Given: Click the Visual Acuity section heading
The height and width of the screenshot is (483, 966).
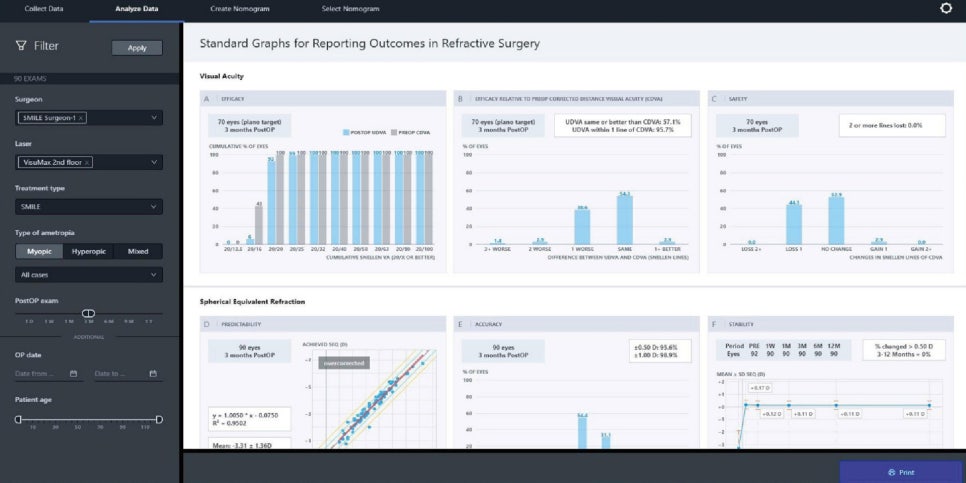Looking at the screenshot, I should pyautogui.click(x=222, y=76).
